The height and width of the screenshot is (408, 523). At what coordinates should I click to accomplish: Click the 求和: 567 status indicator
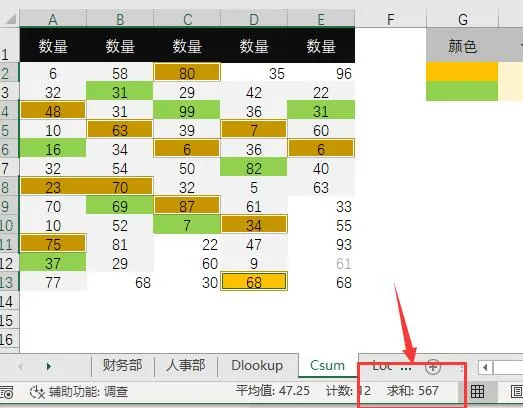[x=413, y=391]
